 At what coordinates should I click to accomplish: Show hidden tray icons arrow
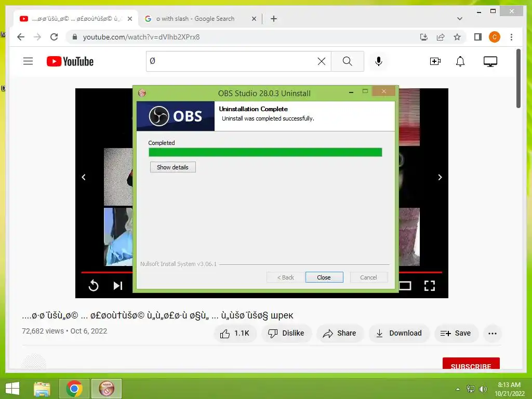pos(458,389)
